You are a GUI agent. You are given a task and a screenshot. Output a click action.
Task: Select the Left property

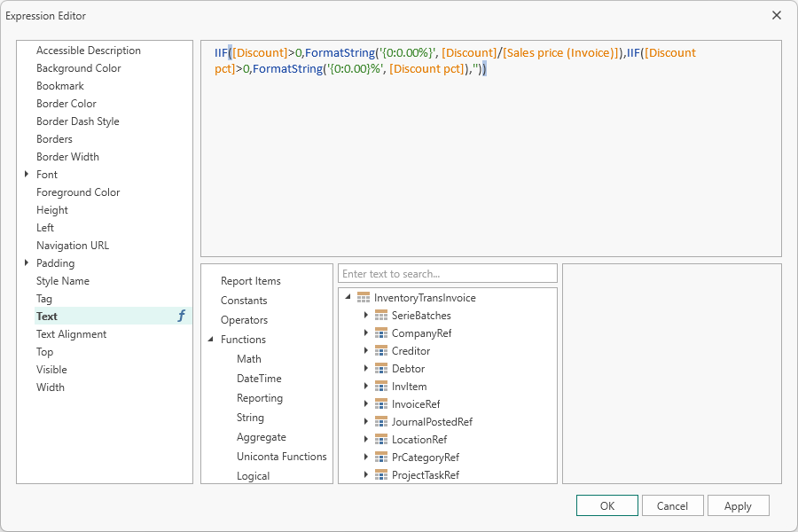[45, 228]
